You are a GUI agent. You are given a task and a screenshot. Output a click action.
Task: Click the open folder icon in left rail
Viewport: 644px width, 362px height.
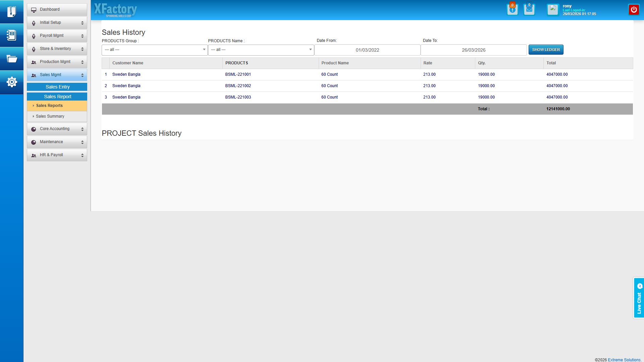click(11, 59)
